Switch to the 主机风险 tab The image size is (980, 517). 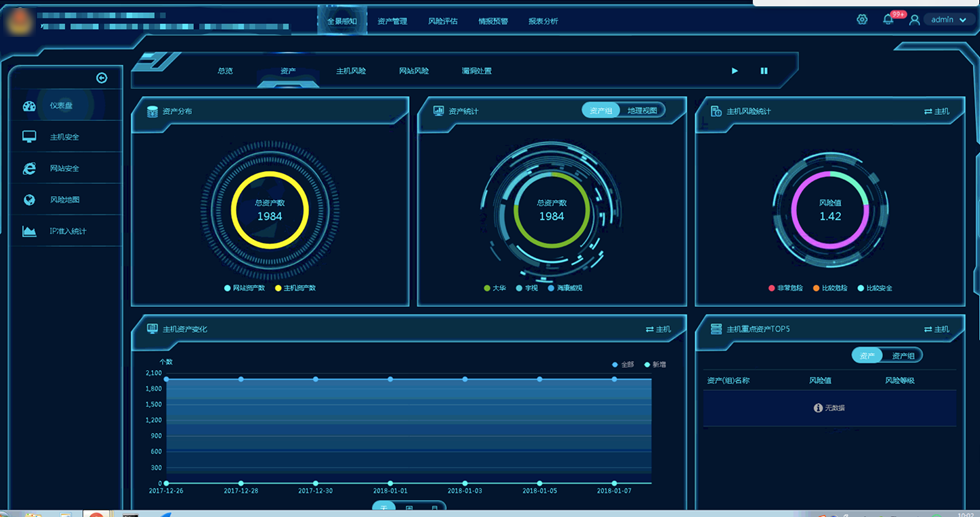tap(351, 71)
